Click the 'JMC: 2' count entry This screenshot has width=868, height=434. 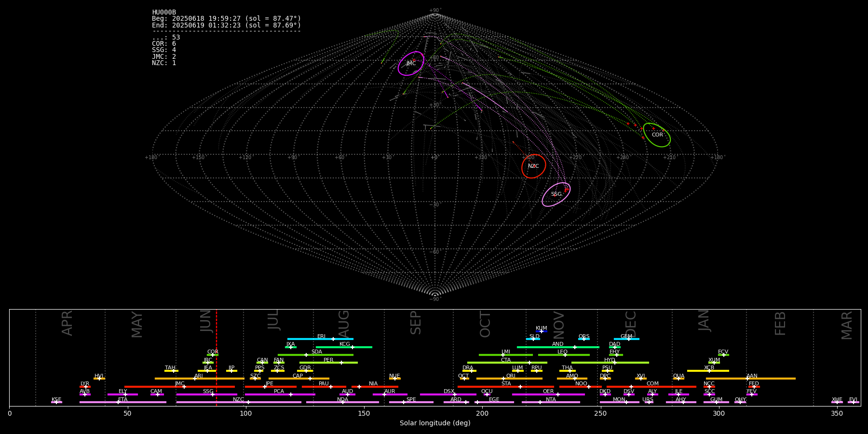[x=164, y=56]
